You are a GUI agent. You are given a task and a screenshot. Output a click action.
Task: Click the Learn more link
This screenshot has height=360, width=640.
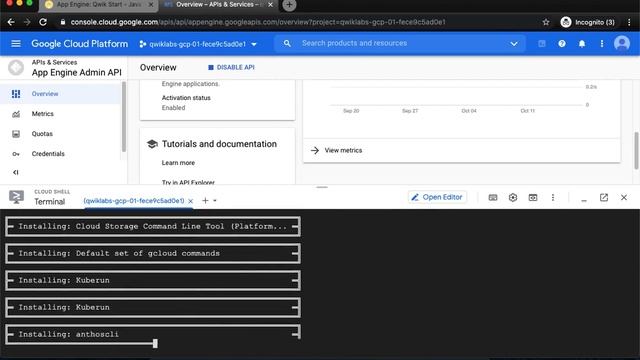coord(178,162)
